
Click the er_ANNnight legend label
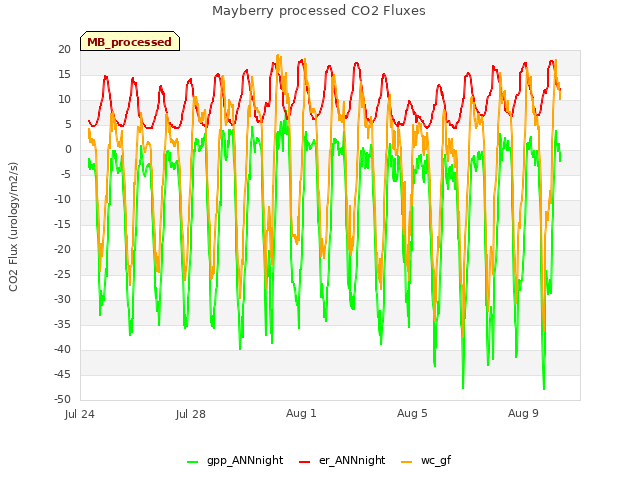[x=352, y=460]
